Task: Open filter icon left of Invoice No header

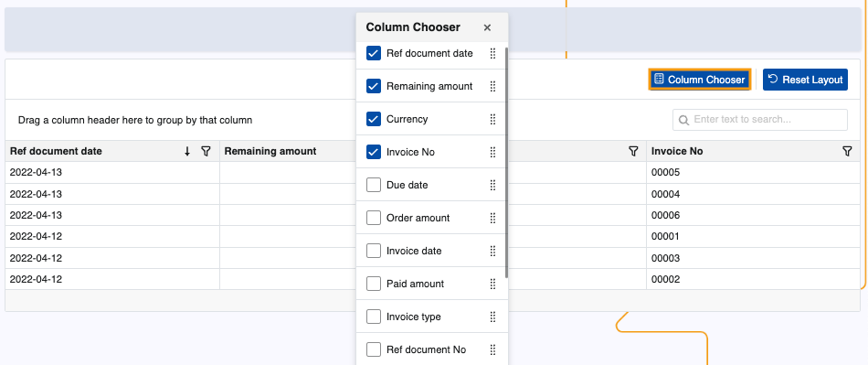Action: click(x=634, y=151)
